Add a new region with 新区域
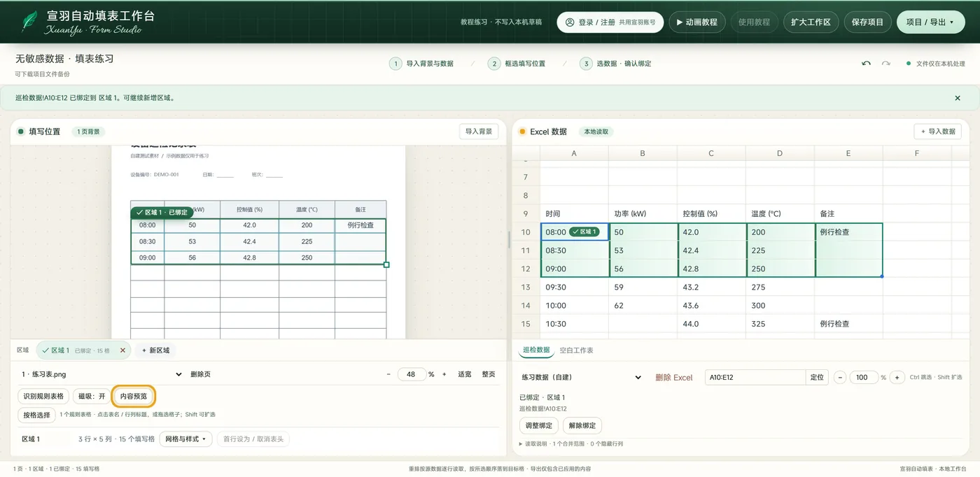The height and width of the screenshot is (477, 980). point(155,350)
